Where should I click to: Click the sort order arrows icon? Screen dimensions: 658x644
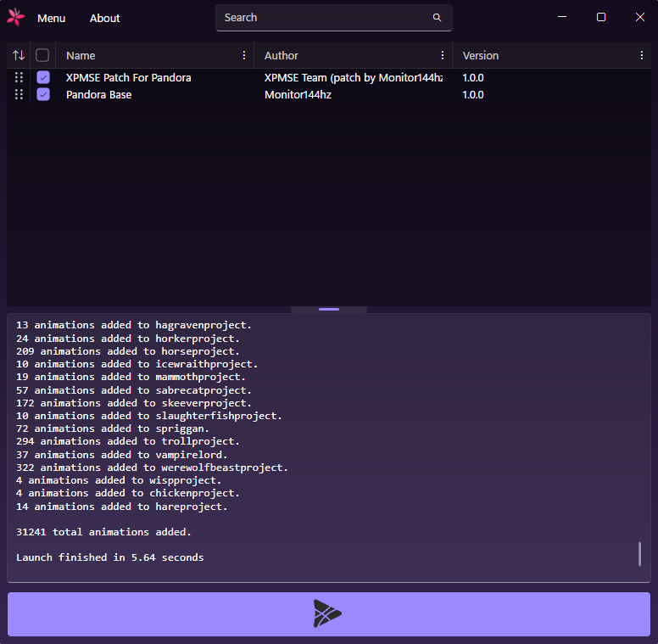click(19, 55)
